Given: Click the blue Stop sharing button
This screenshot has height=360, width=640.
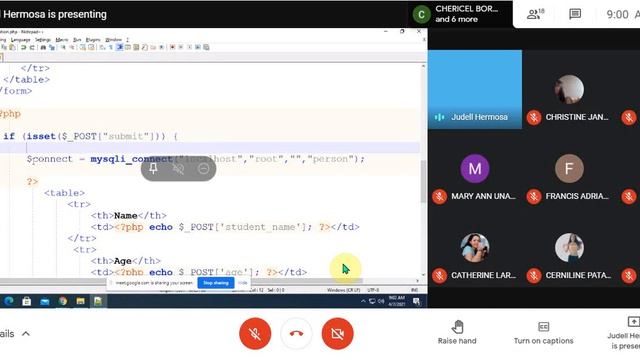Looking at the screenshot, I should point(216,283).
